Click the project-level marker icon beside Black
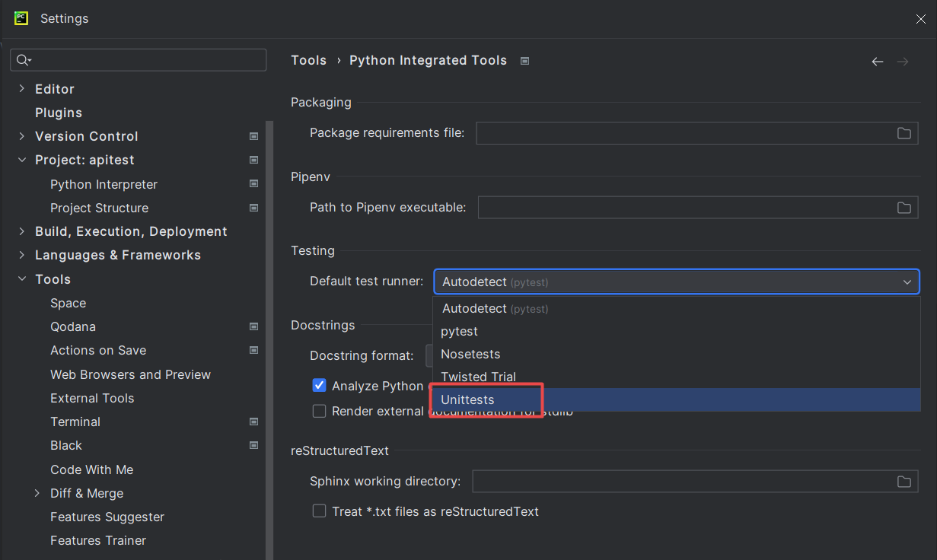937x560 pixels. [254, 445]
